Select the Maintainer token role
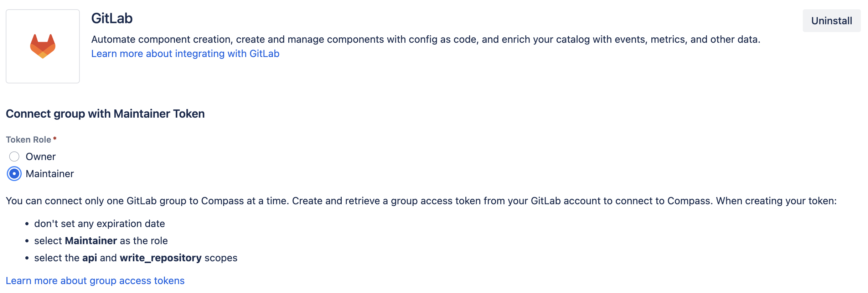The height and width of the screenshot is (293, 868). 14,174
